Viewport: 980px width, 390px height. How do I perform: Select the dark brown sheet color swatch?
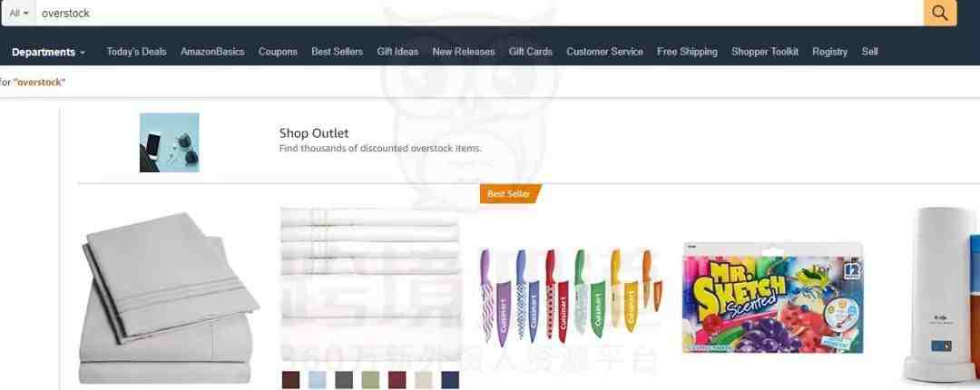click(x=290, y=380)
